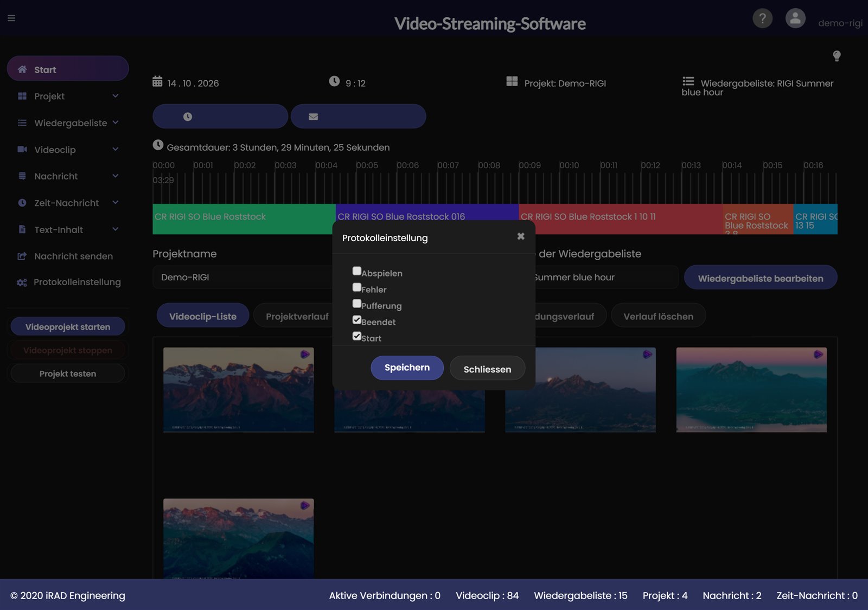868x610 pixels.
Task: Click the Gesamtdauer clock icon
Action: [x=158, y=145]
